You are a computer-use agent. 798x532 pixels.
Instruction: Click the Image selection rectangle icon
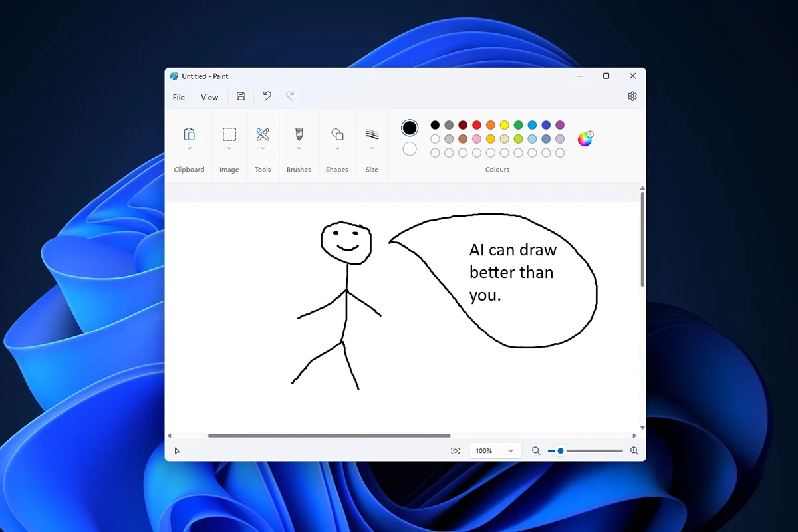[x=229, y=134]
